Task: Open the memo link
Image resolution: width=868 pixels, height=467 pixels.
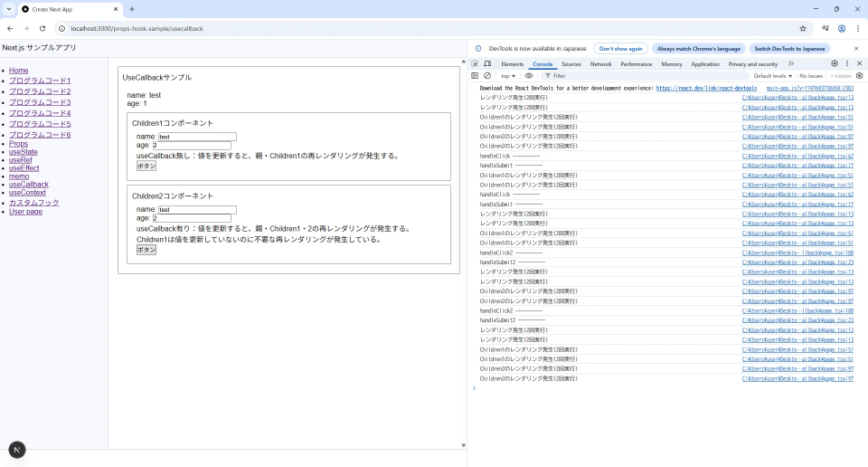Action: (19, 176)
